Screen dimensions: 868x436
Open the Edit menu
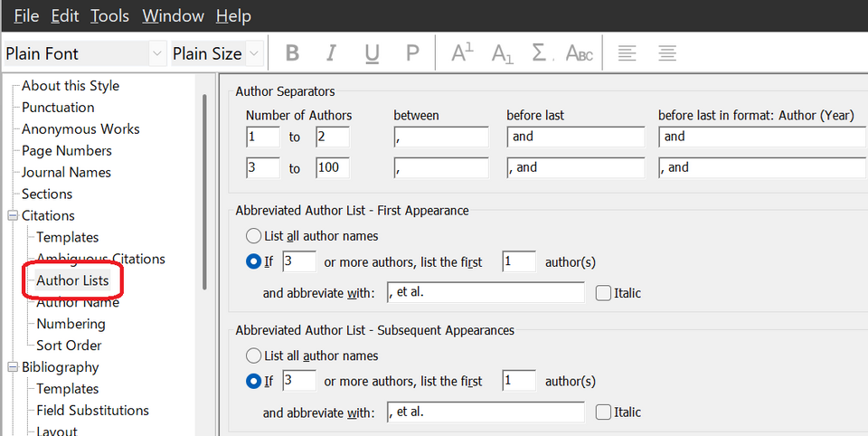pos(65,16)
